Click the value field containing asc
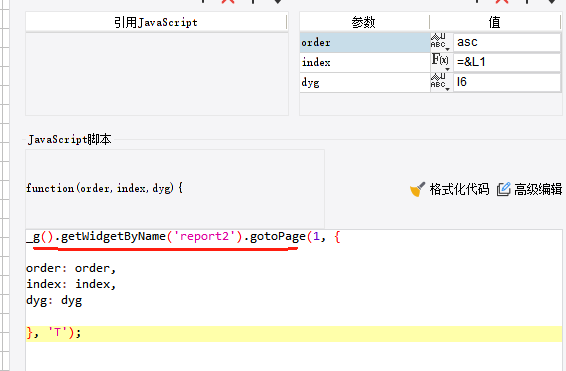The image size is (566, 371). (507, 42)
